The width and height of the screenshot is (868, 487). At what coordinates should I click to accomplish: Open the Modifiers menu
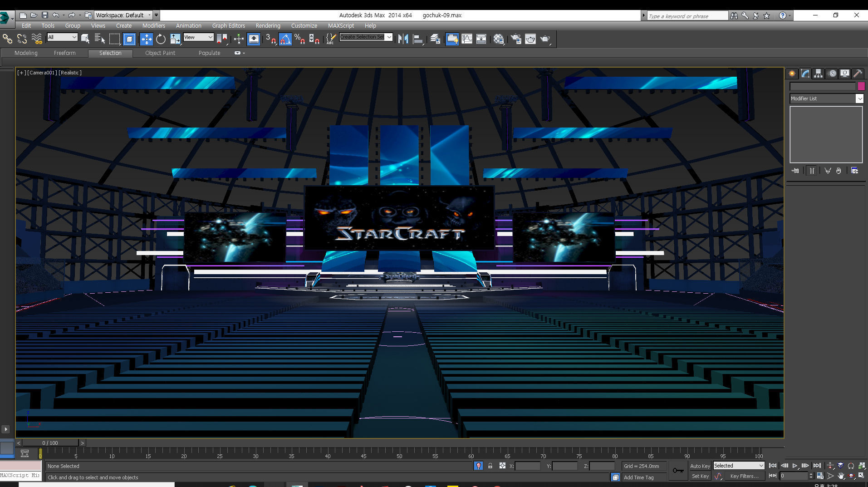tap(154, 26)
